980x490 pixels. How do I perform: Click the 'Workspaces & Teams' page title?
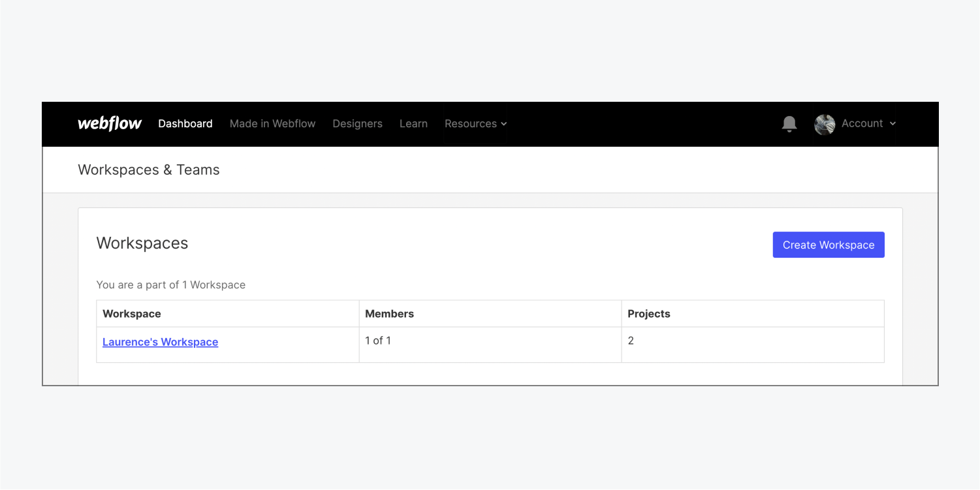(x=149, y=170)
